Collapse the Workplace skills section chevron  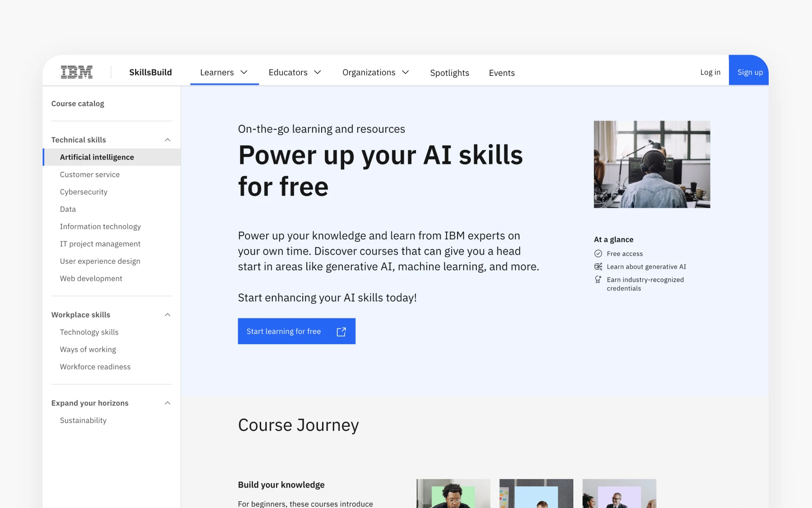coord(167,315)
